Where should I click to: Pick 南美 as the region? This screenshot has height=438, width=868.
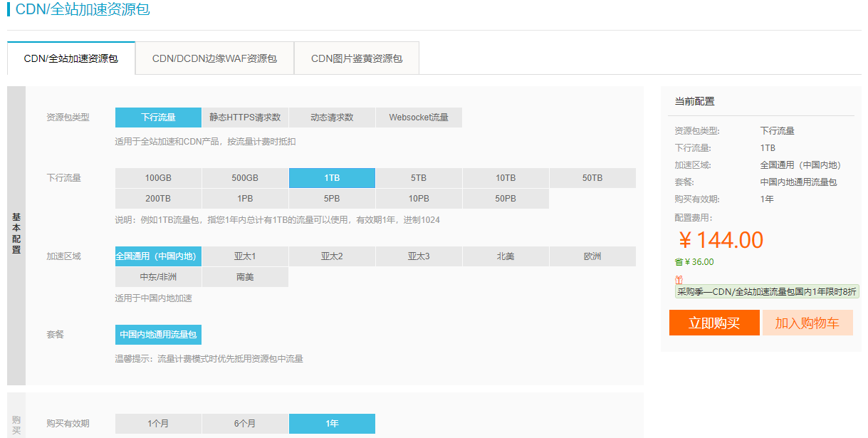(x=246, y=276)
